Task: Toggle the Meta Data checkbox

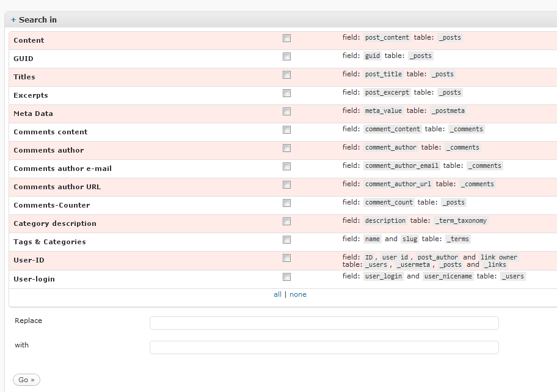Action: click(286, 112)
